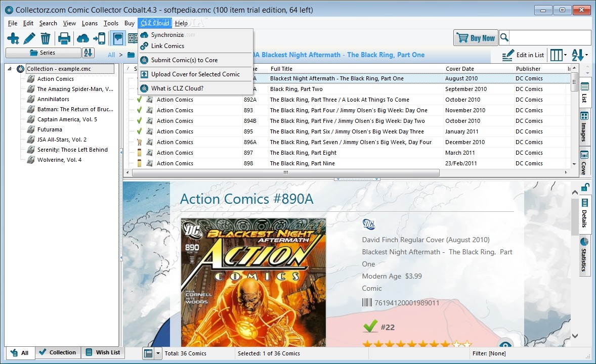Click the status bar layout icon
Image resolution: width=596 pixels, height=364 pixels.
(x=148, y=353)
